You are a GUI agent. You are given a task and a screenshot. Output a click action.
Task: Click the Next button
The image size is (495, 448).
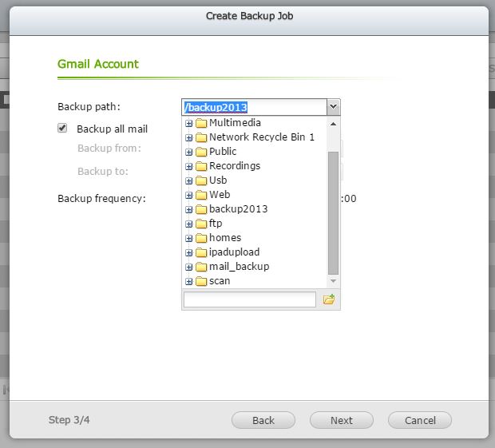point(342,420)
